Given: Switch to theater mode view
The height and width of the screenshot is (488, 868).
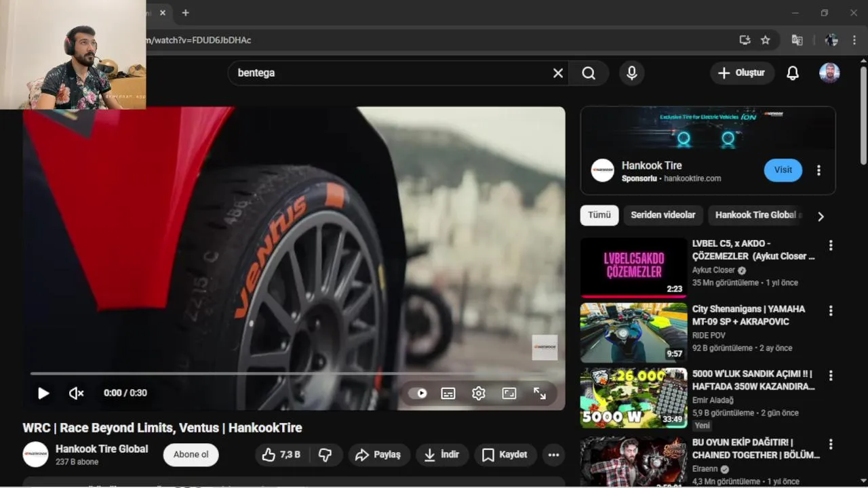Looking at the screenshot, I should pos(509,393).
